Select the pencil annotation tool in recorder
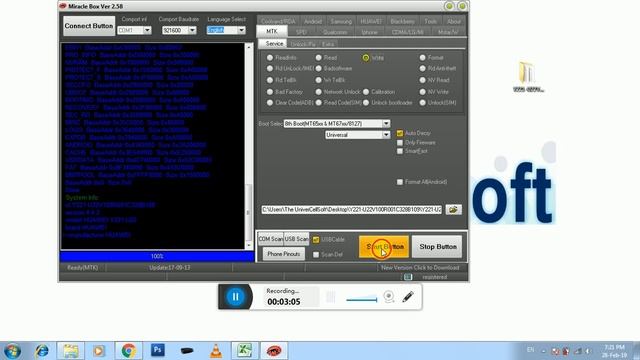Image resolution: width=640 pixels, height=360 pixels. click(x=408, y=296)
